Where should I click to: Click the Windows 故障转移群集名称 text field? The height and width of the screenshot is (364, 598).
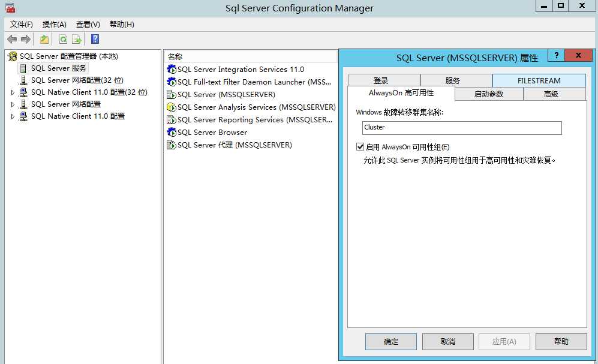point(462,128)
